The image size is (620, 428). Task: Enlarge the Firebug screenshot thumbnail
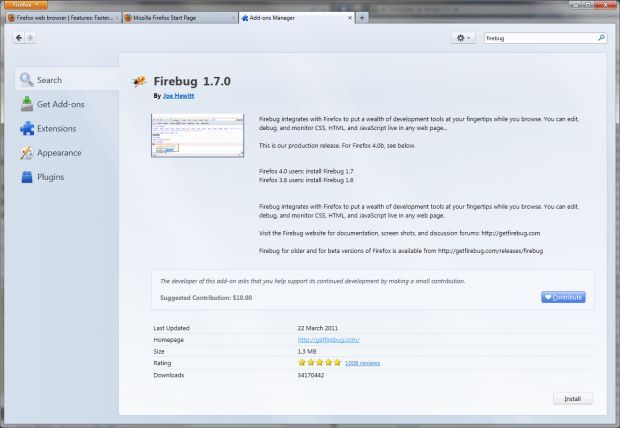coord(197,136)
